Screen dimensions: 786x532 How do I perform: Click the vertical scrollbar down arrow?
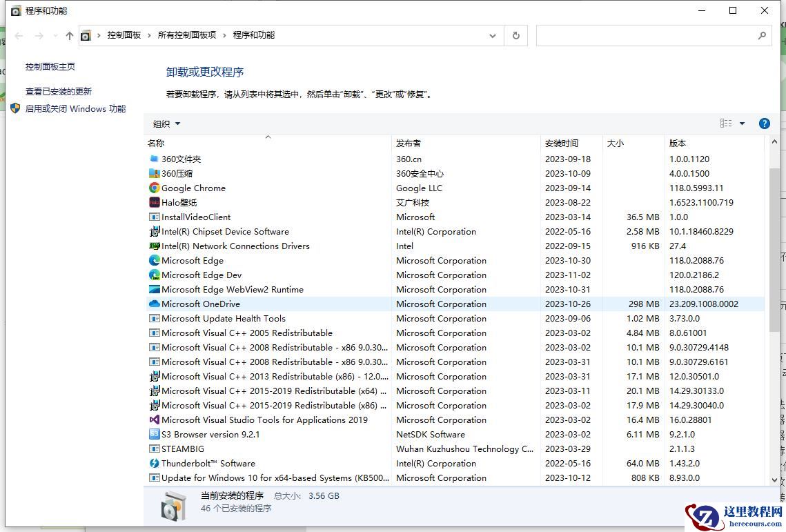pos(774,481)
